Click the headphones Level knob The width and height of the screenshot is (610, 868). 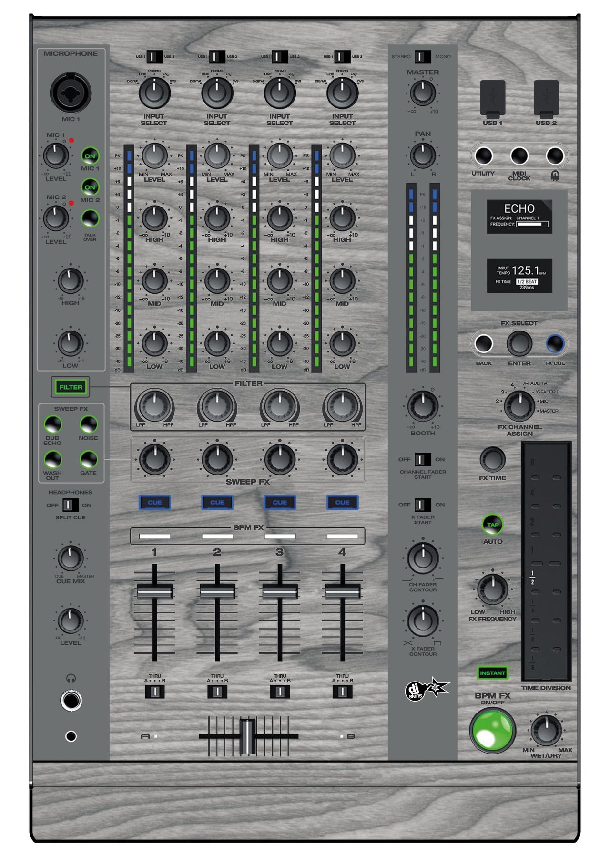(x=71, y=620)
